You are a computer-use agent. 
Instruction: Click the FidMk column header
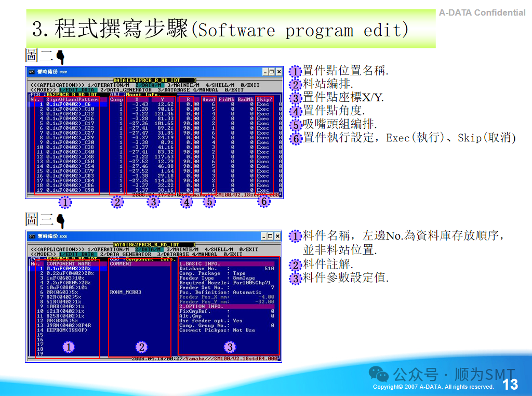[x=227, y=100]
